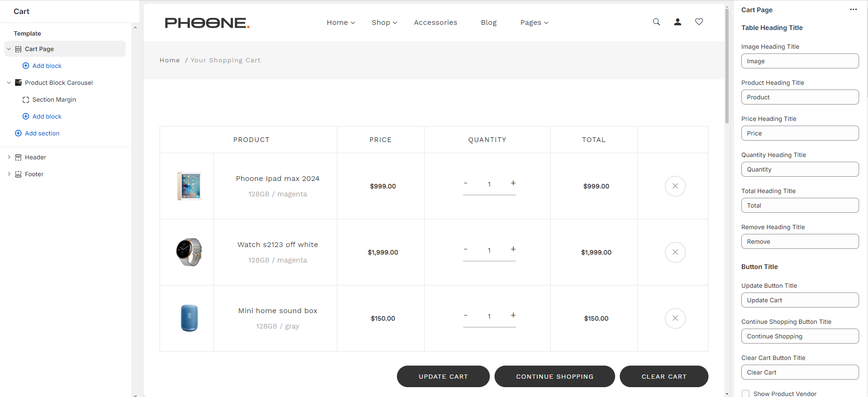Image resolution: width=868 pixels, height=397 pixels.
Task: Open the wishlist heart icon
Action: pos(699,22)
